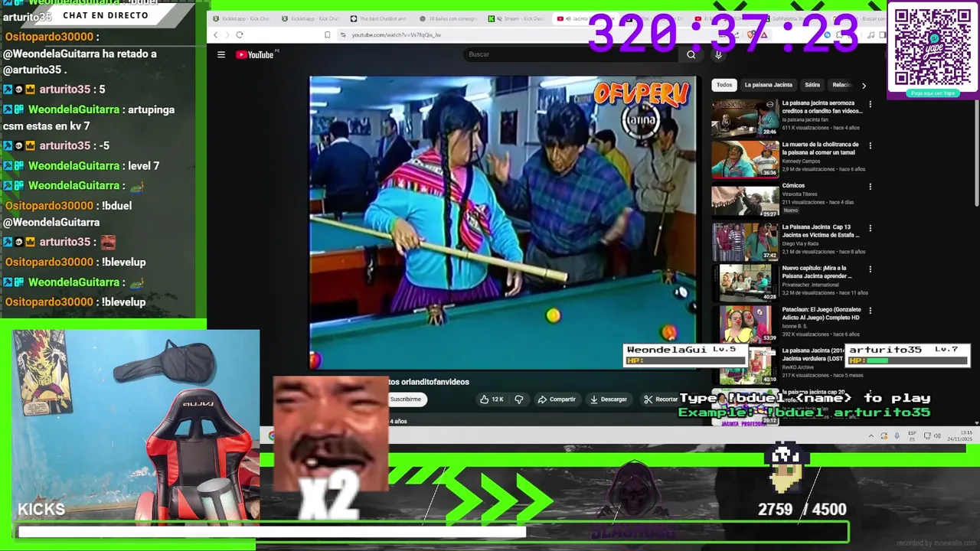Open 'Pataclaun: El Juego' thumbnail
The width and height of the screenshot is (980, 551).
pyautogui.click(x=745, y=324)
